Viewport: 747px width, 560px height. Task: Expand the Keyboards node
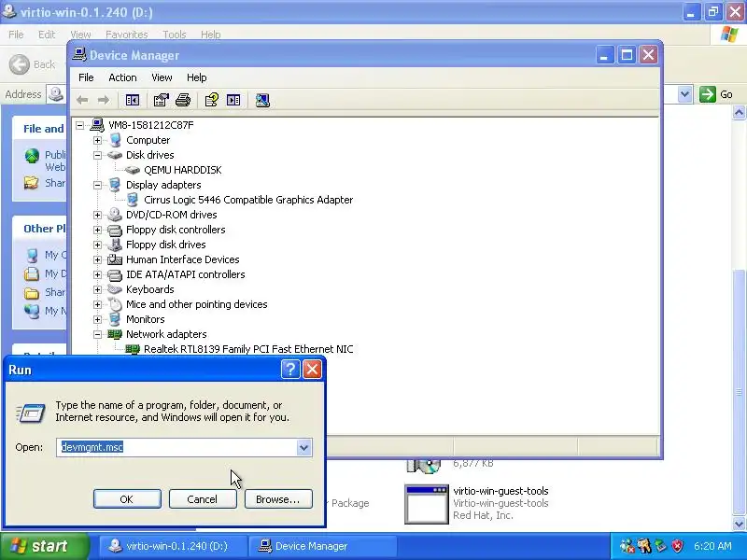click(98, 289)
